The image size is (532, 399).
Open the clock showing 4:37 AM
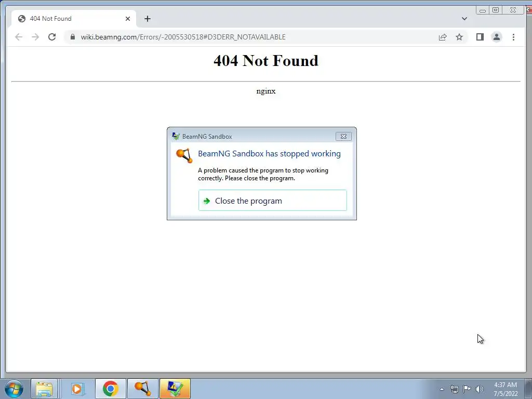pos(506,389)
